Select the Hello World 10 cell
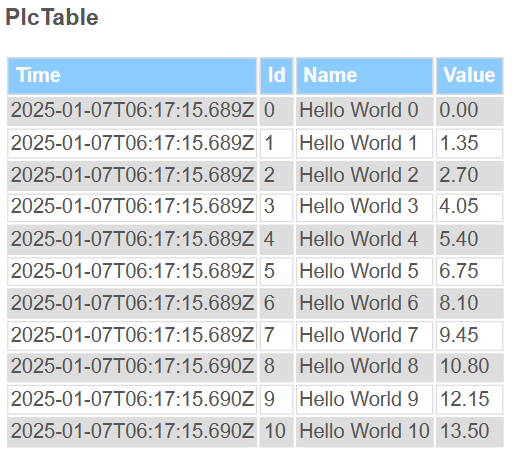 [x=364, y=432]
